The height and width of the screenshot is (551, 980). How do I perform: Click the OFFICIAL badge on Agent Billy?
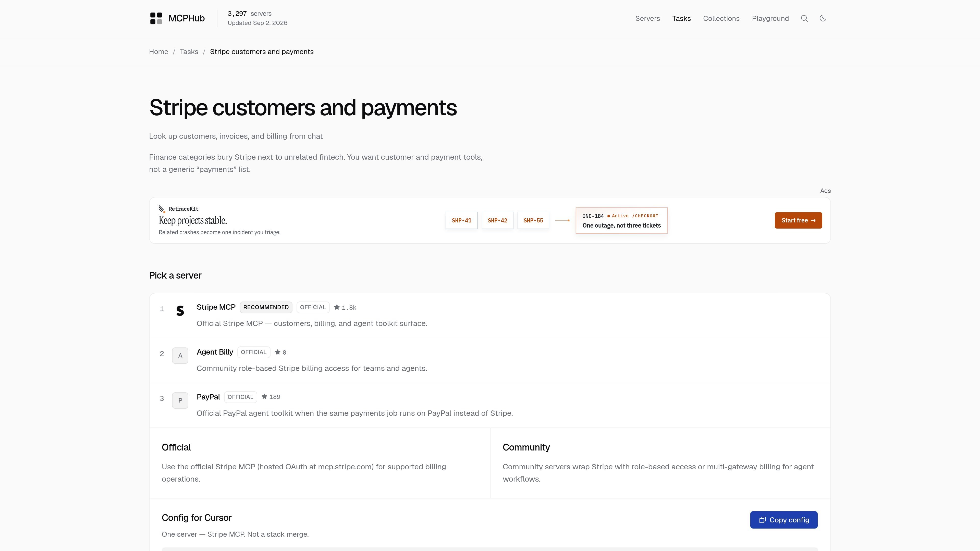254,352
